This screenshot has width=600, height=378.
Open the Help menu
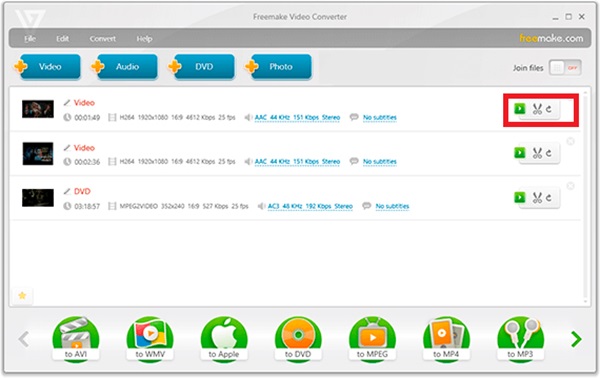coord(144,39)
